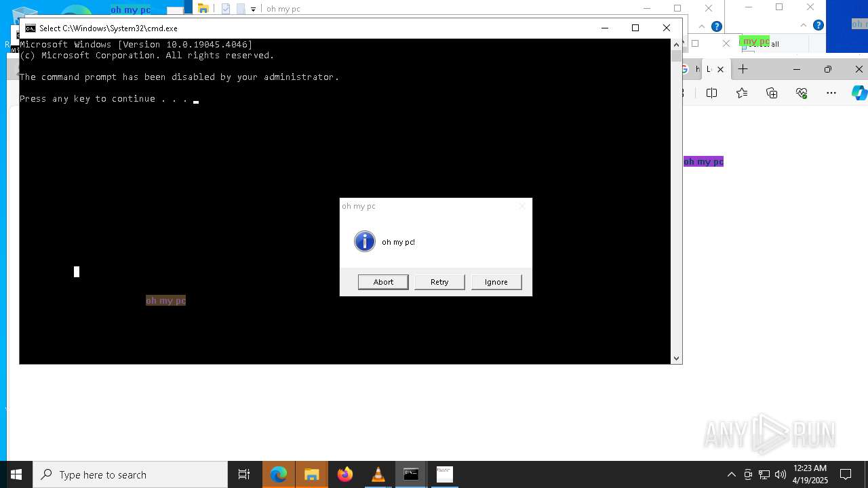
Task: Click the cmd.exe title bar icon
Action: (x=31, y=28)
